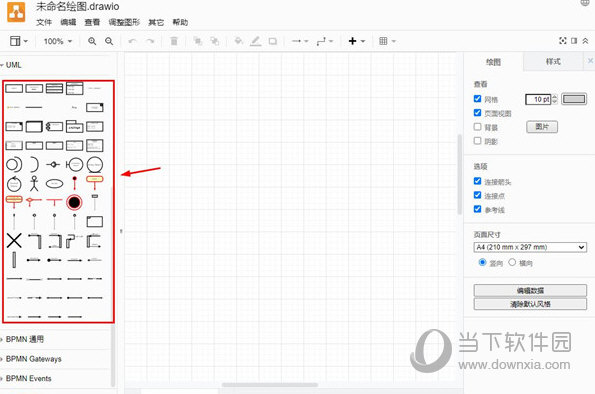Image resolution: width=595 pixels, height=394 pixels.
Task: Toggle the 连接点 checkbox
Action: pyautogui.click(x=477, y=195)
